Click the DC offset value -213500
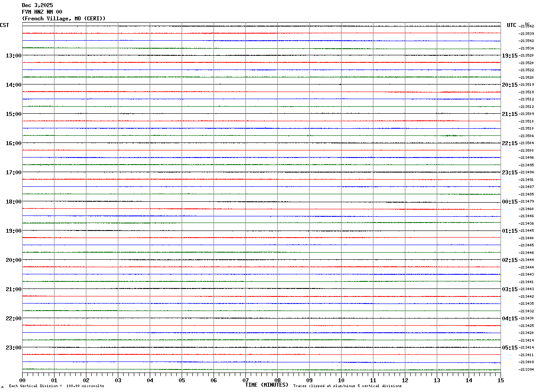The image size is (536, 392). pyautogui.click(x=526, y=150)
